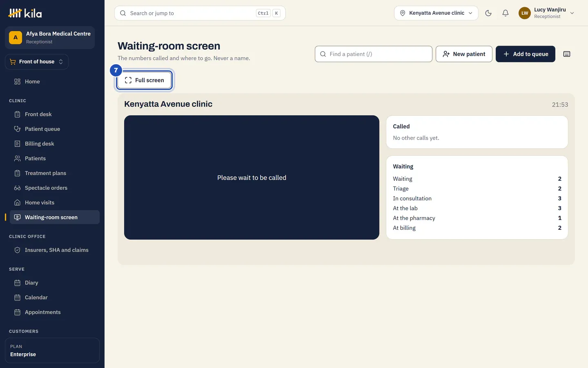Viewport: 588px width, 368px height.
Task: Click the Insurers shield icon
Action: [17, 250]
